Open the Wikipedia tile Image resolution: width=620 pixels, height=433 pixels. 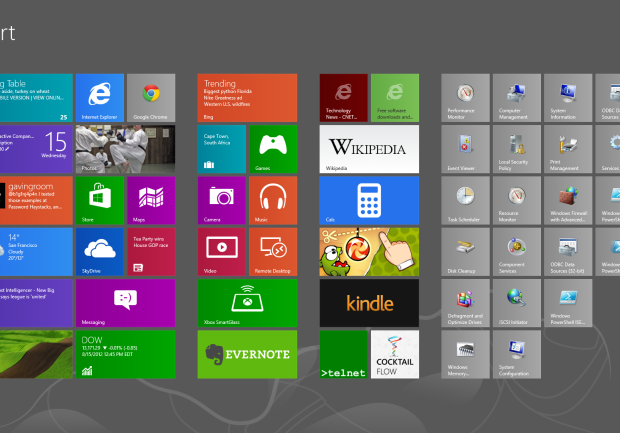click(x=369, y=149)
